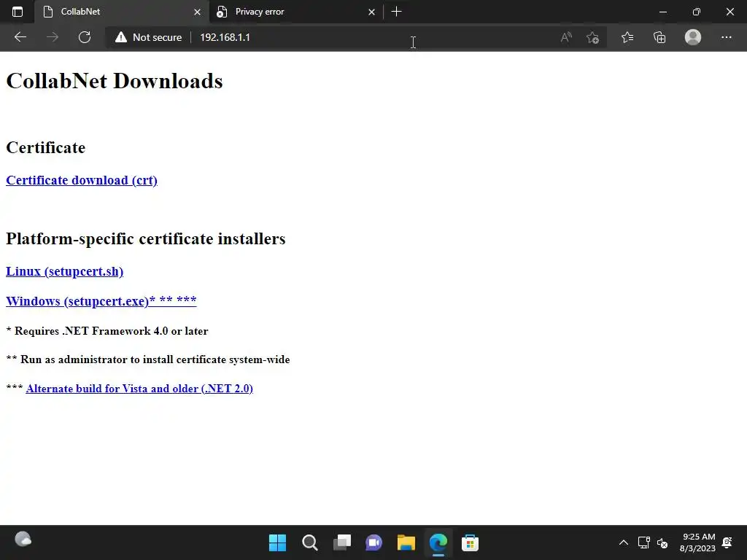Launch the Chat app from taskbar
This screenshot has width=747, height=560.
click(374, 542)
